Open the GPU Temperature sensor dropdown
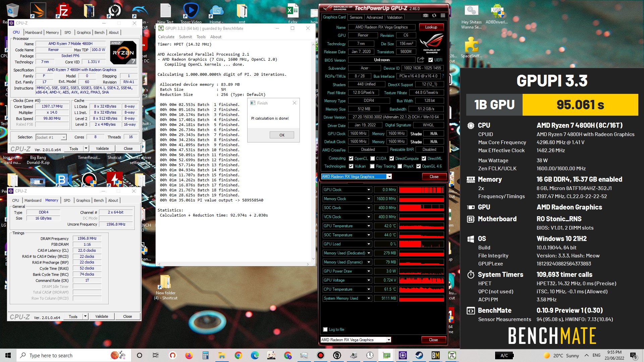 pyautogui.click(x=369, y=226)
